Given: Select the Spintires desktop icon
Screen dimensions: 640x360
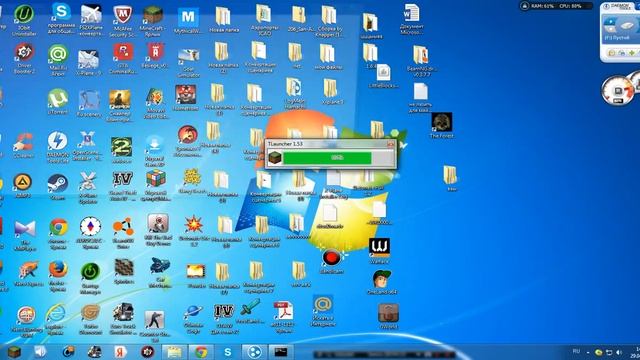Looking at the screenshot, I should coord(124,268).
